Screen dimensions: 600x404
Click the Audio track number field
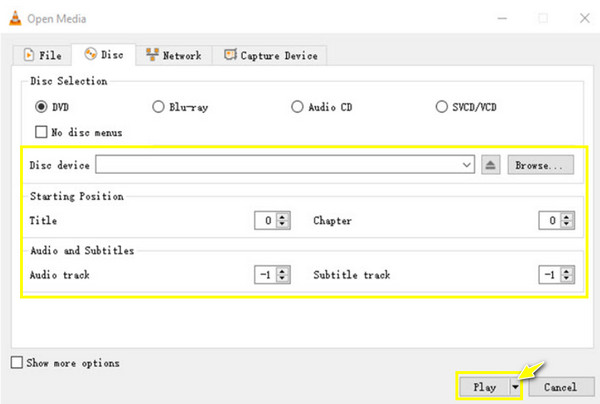266,275
